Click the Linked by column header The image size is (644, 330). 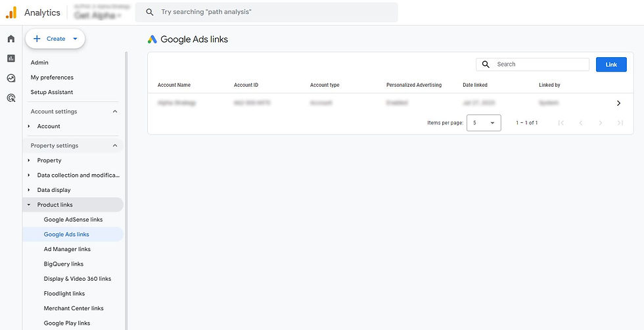[x=549, y=85]
